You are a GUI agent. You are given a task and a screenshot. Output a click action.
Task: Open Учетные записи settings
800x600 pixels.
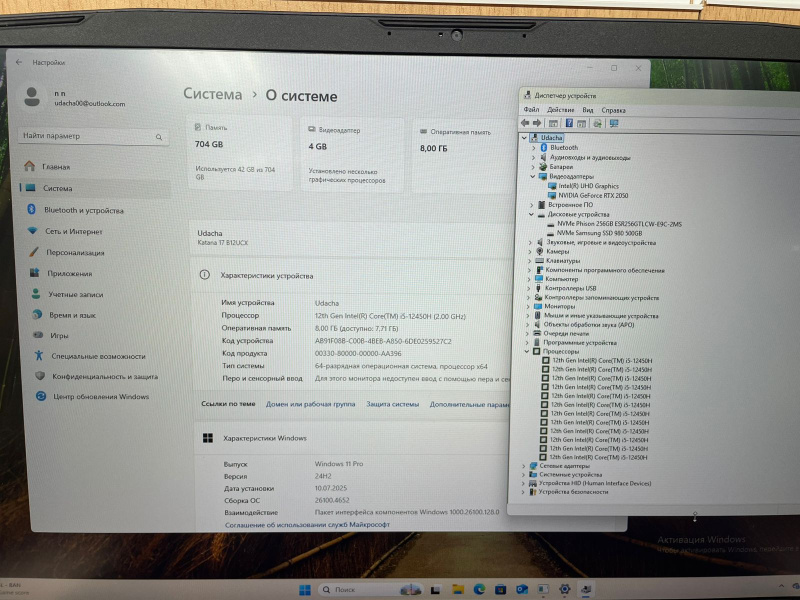(76, 294)
